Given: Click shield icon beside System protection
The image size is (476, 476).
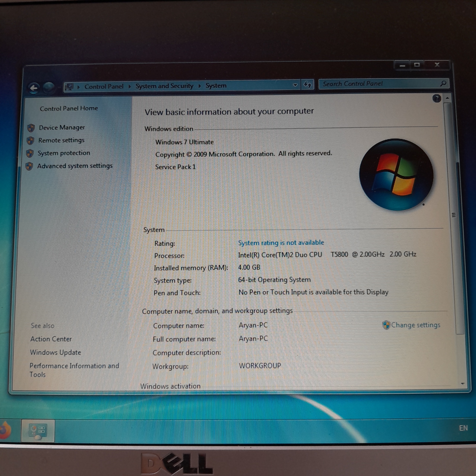Looking at the screenshot, I should pyautogui.click(x=30, y=154).
